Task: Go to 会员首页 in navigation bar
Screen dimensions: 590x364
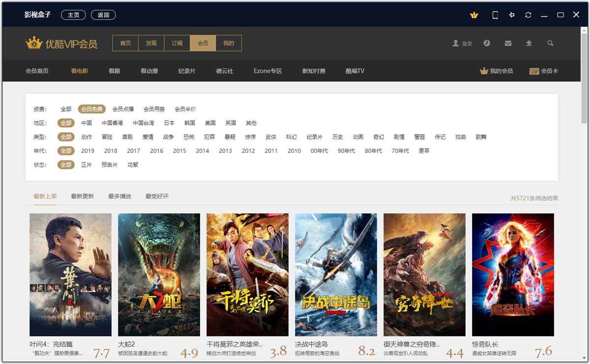Action: (37, 71)
